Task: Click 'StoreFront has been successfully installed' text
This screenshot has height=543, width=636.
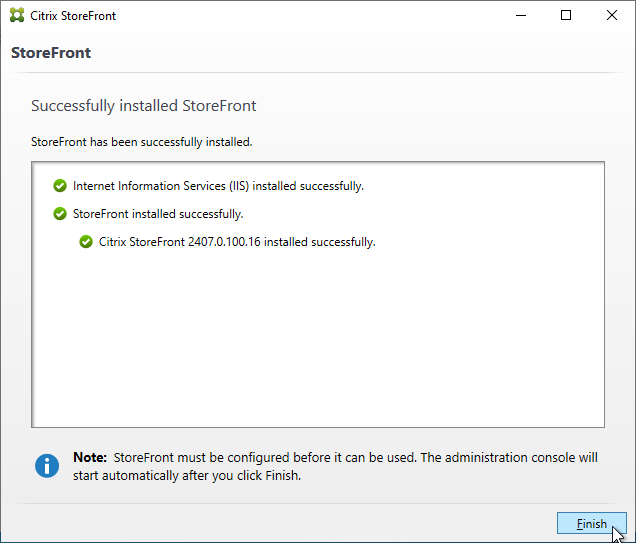Action: (142, 142)
